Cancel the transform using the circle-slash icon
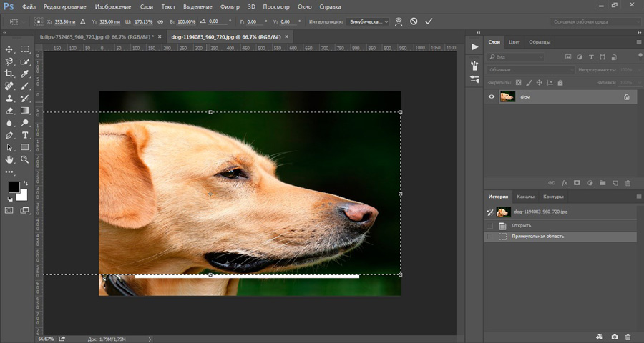 414,21
